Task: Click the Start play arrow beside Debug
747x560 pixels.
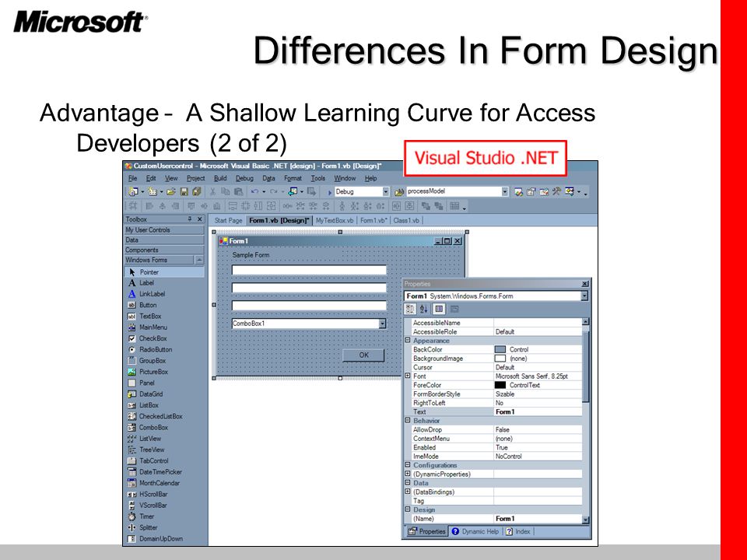Action: coord(330,192)
